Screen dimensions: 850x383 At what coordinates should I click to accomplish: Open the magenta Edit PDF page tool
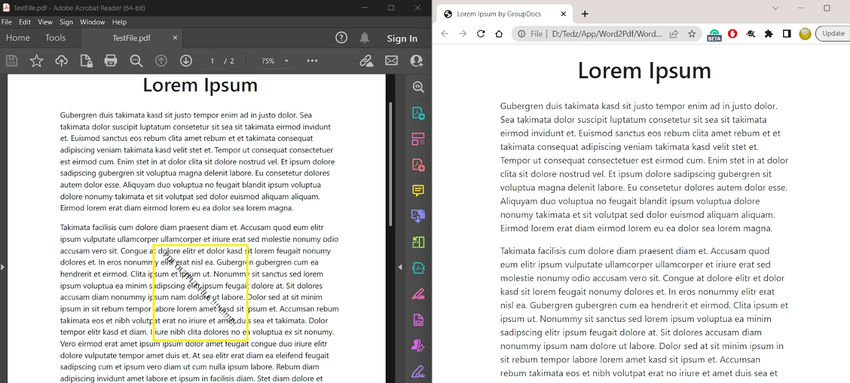[x=418, y=320]
